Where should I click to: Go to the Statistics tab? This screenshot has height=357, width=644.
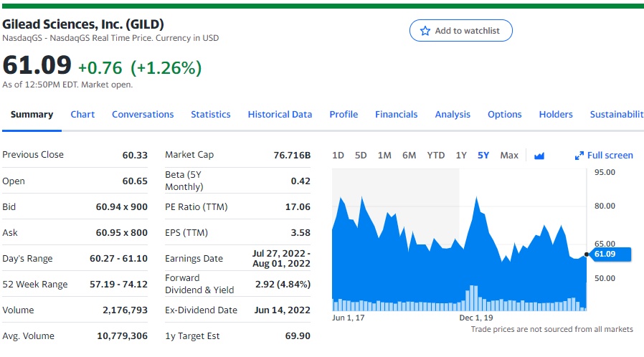211,115
